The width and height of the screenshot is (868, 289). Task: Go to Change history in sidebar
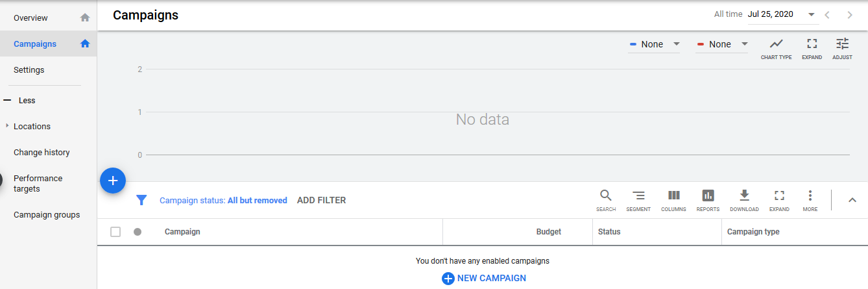click(42, 153)
